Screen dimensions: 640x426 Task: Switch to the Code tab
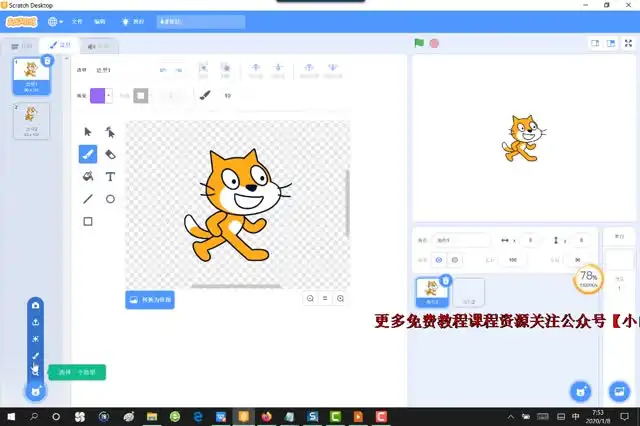click(x=21, y=46)
